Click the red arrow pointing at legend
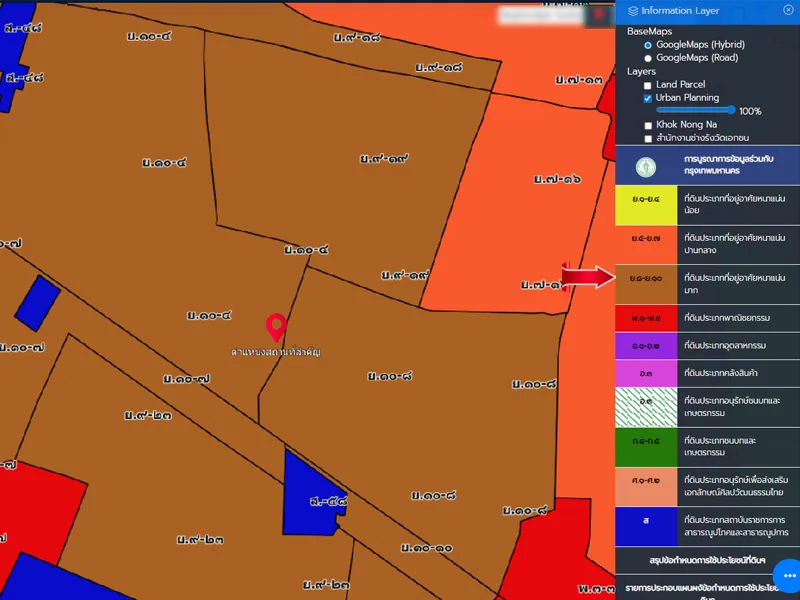Image resolution: width=800 pixels, height=600 pixels. coord(586,277)
